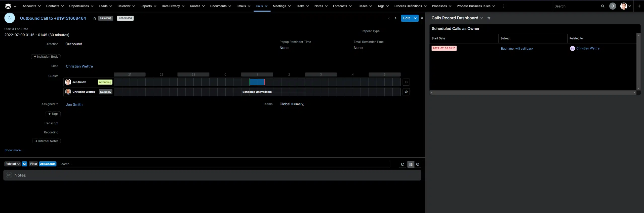Toggle Jen Smith's schedule visibility eye

click(406, 82)
